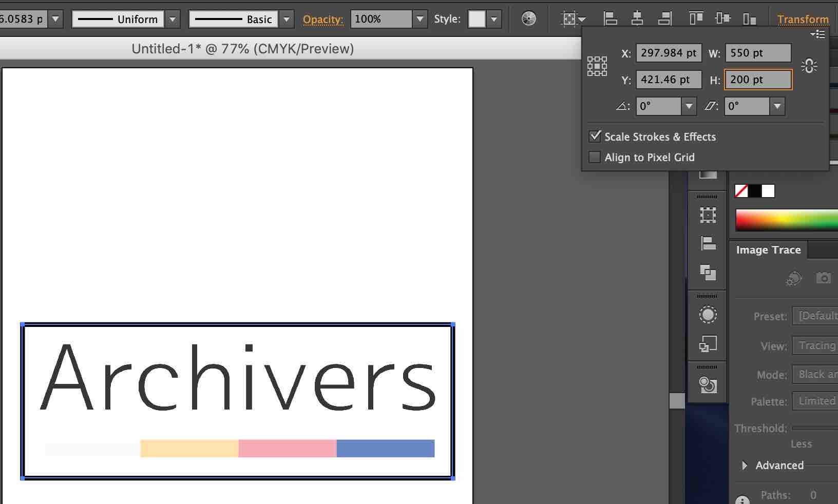This screenshot has height=504, width=838.
Task: Open the Opacity percentage dropdown arrow
Action: click(x=420, y=20)
